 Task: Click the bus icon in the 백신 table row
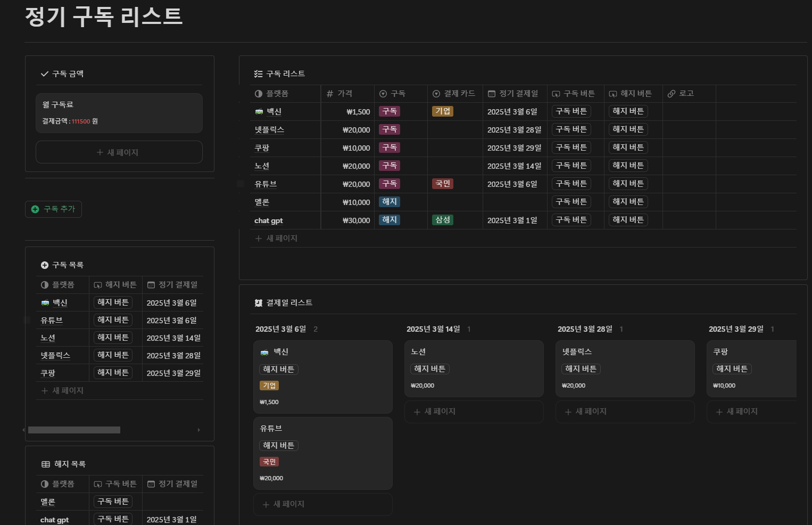click(x=259, y=112)
